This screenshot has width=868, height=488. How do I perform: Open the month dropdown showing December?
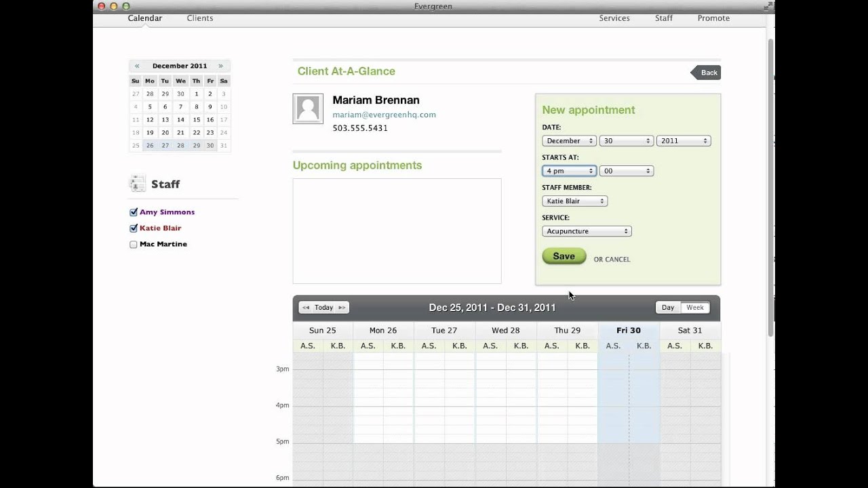click(569, 141)
